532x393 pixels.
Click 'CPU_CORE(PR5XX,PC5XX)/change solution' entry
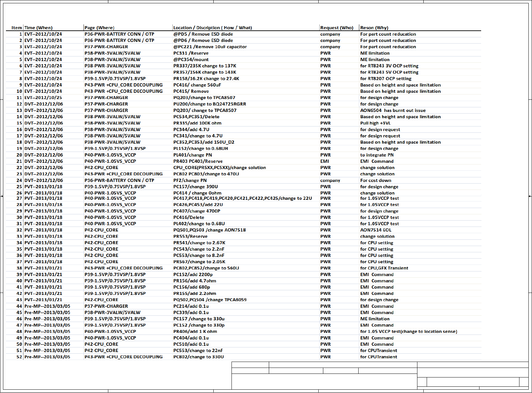point(220,167)
